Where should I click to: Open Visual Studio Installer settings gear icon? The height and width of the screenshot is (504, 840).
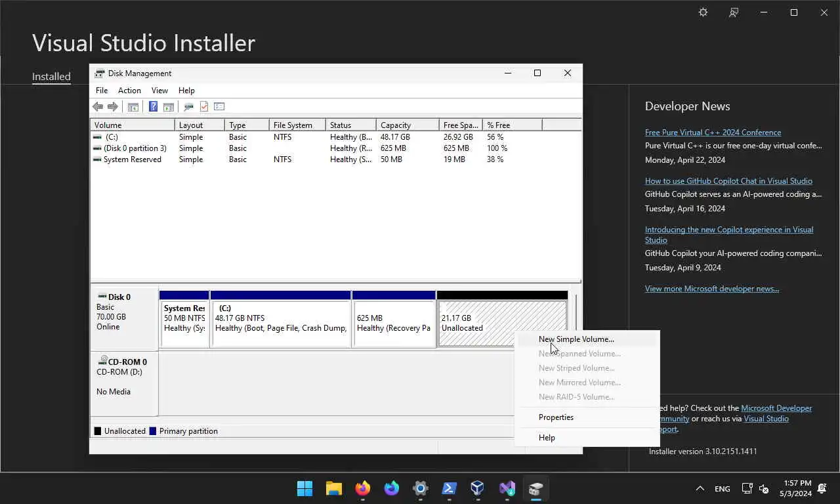pyautogui.click(x=703, y=12)
